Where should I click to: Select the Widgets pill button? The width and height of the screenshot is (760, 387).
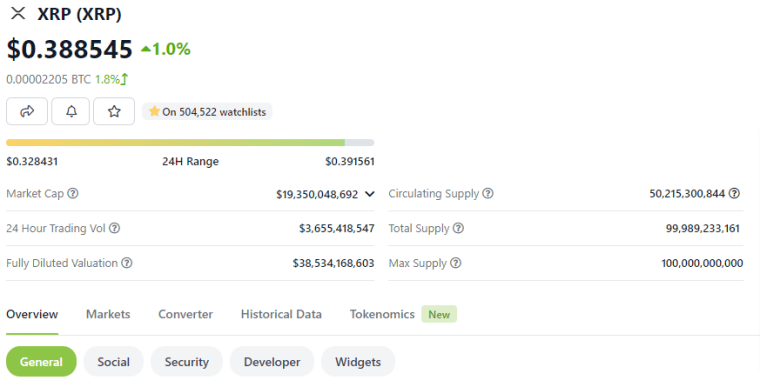pyautogui.click(x=358, y=362)
